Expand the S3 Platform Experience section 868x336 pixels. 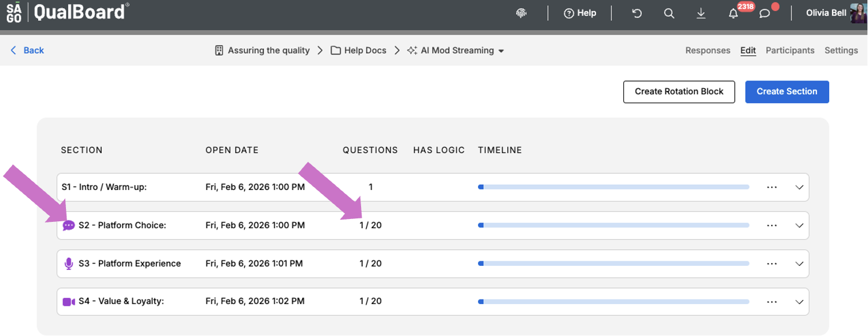[x=799, y=264]
